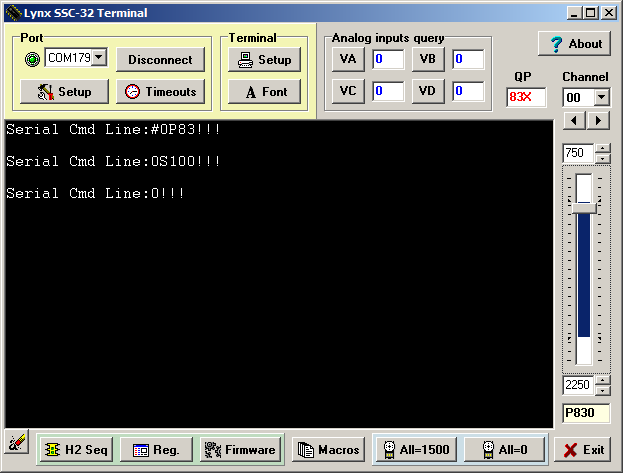Open the H2 Seq sequencer
Viewport: 623px width, 473px height.
coord(76,450)
